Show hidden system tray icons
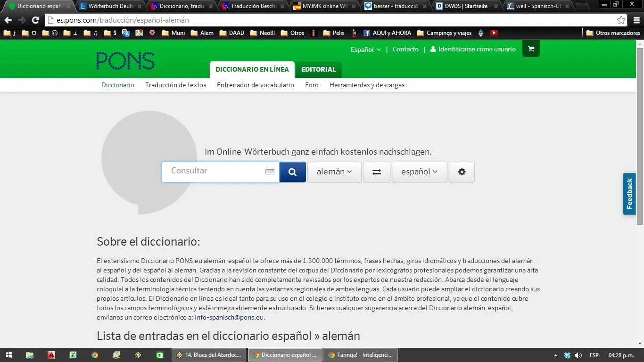Image resolution: width=644 pixels, height=362 pixels. coord(555,355)
